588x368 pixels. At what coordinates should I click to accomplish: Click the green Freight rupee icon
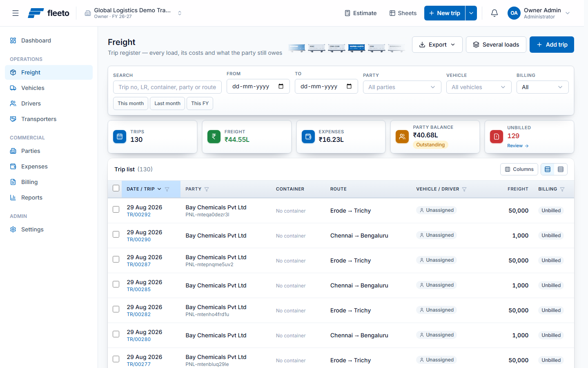(x=214, y=137)
